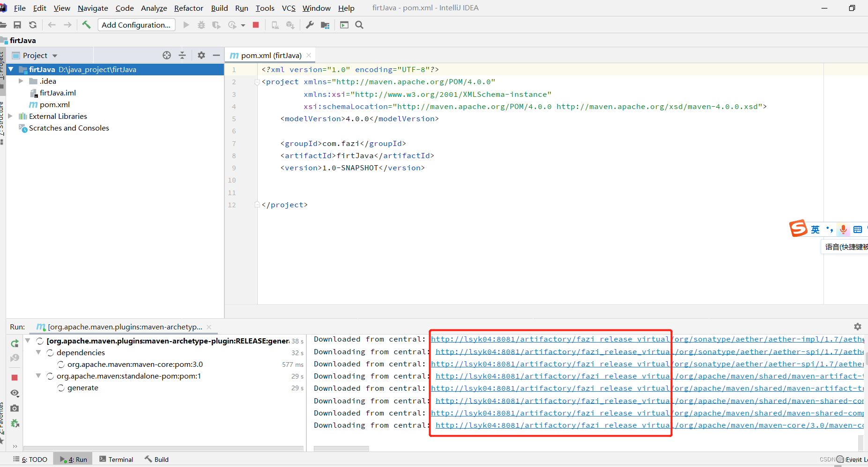
Task: Close the maven-archetype Run tab
Action: coord(209,327)
